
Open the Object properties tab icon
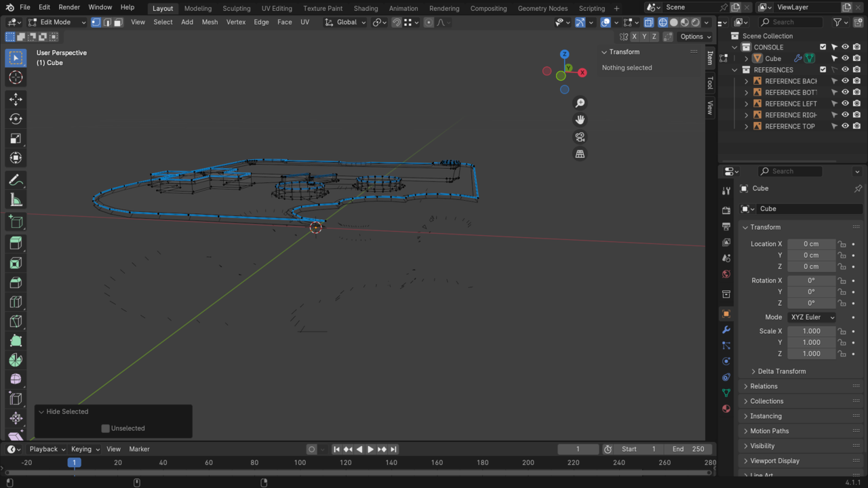coord(726,314)
